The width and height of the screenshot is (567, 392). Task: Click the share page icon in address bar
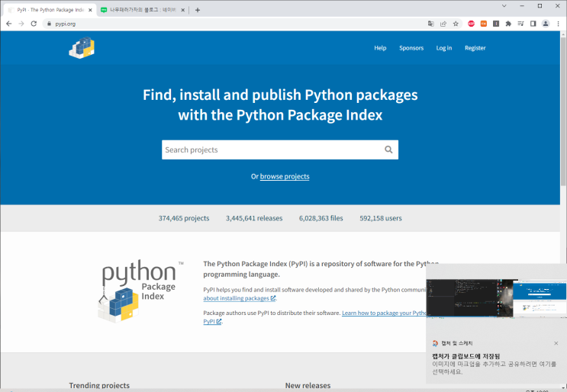[x=443, y=24]
